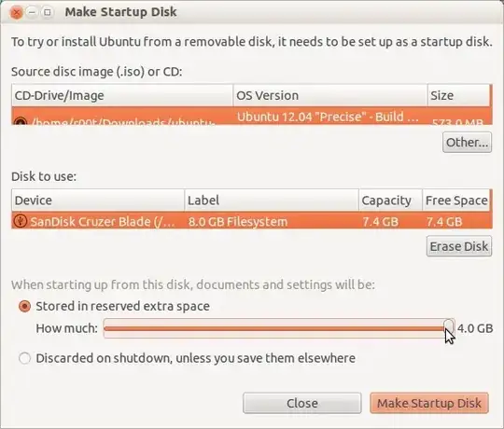
Task: Click the Label column header
Action: tap(272, 201)
